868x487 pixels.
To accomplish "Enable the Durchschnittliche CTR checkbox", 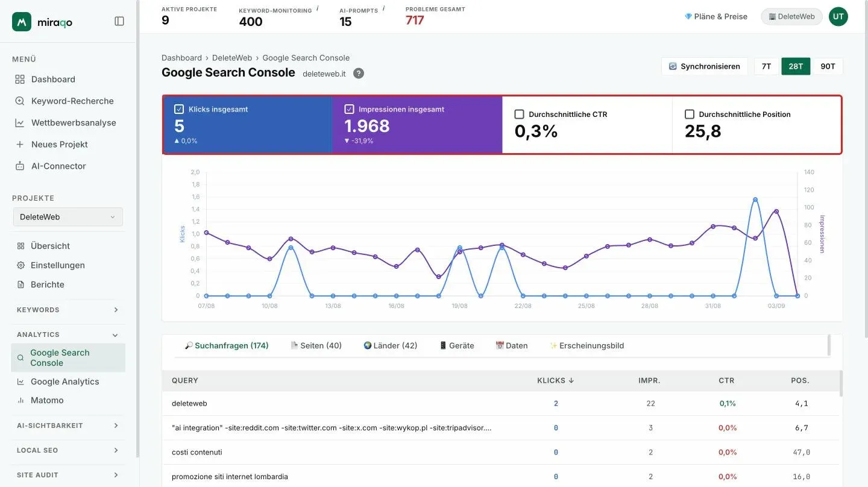I will pyautogui.click(x=519, y=115).
